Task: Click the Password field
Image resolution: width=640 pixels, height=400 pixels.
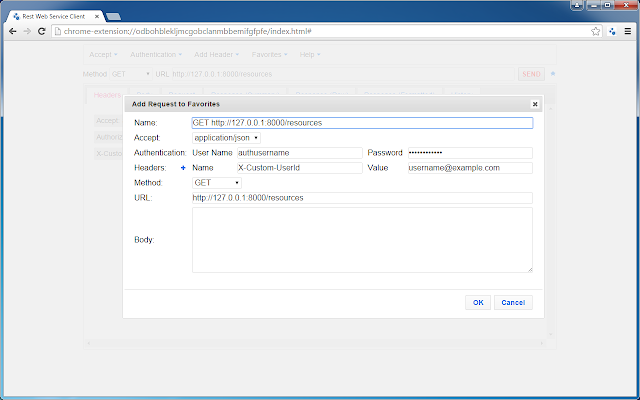Action: point(470,153)
